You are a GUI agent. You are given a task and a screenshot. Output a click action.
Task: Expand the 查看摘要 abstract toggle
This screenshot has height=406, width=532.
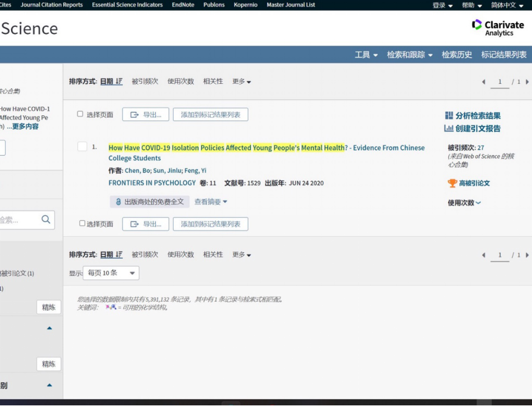[x=211, y=202]
